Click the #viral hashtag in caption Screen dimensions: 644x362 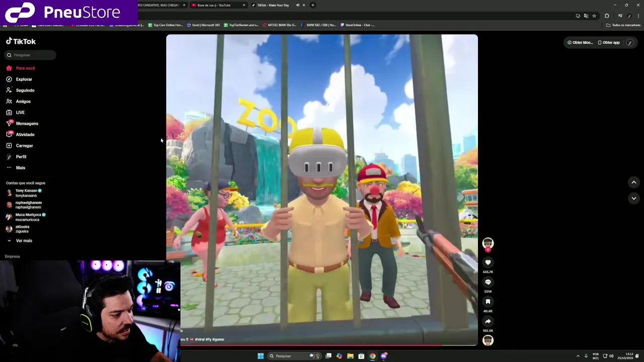(200, 339)
